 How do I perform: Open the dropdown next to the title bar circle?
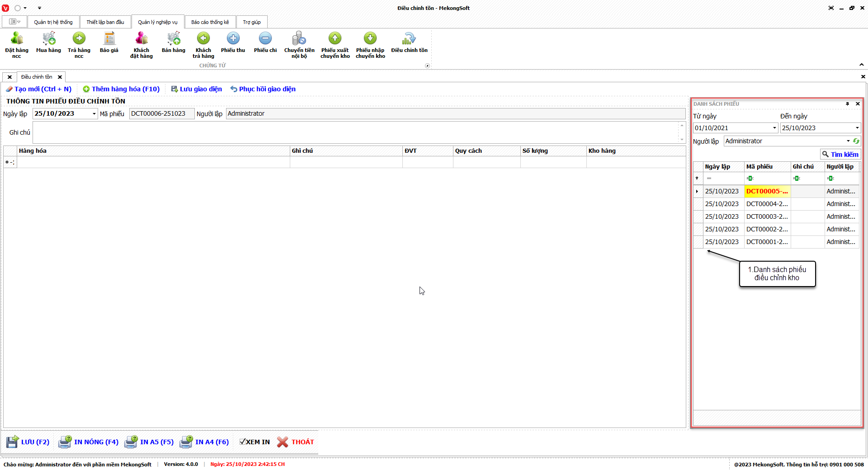tap(25, 8)
